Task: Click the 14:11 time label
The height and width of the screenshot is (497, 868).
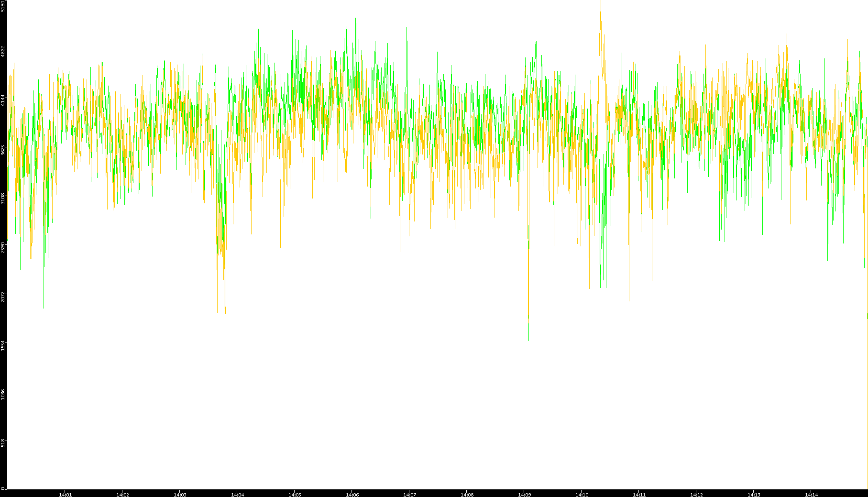Action: tap(639, 495)
